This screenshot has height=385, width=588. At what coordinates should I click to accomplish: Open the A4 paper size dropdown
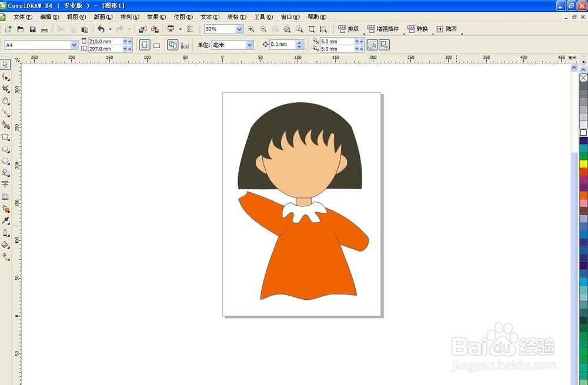pyautogui.click(x=74, y=45)
